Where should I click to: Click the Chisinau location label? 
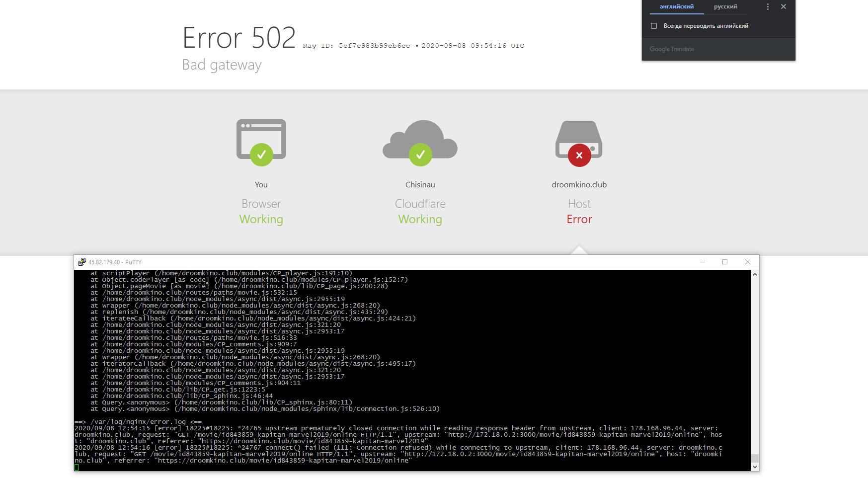coord(420,185)
